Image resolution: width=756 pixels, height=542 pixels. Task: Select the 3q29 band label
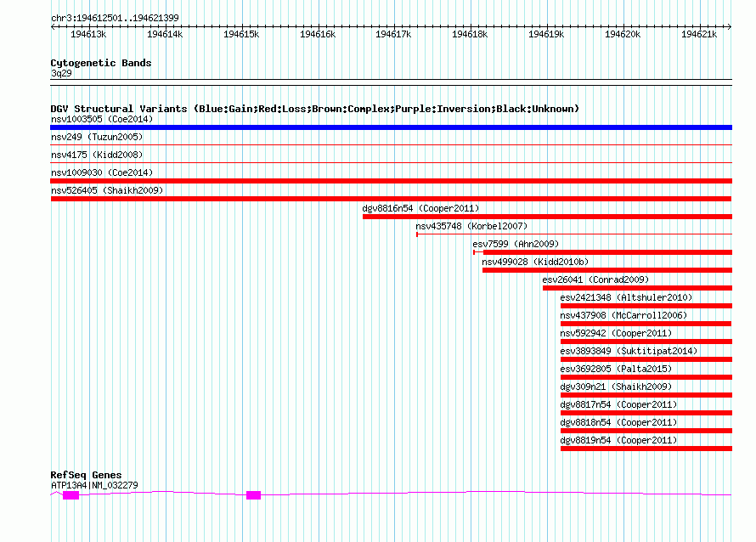point(61,73)
